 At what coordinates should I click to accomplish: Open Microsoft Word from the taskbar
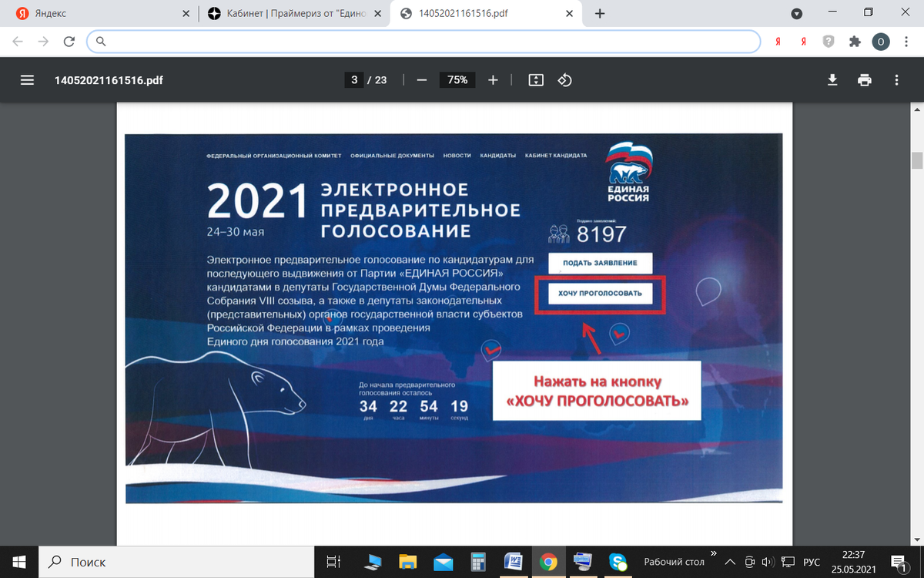(x=513, y=561)
